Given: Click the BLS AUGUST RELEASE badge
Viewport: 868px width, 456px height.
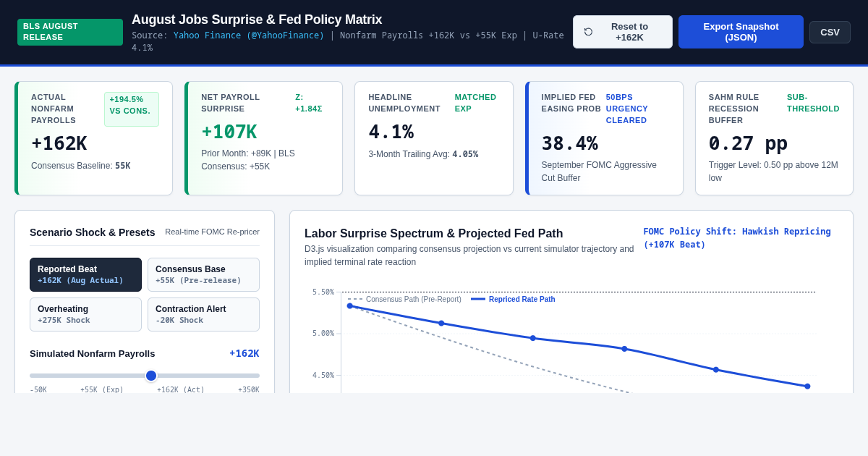Looking at the screenshot, I should [x=70, y=32].
